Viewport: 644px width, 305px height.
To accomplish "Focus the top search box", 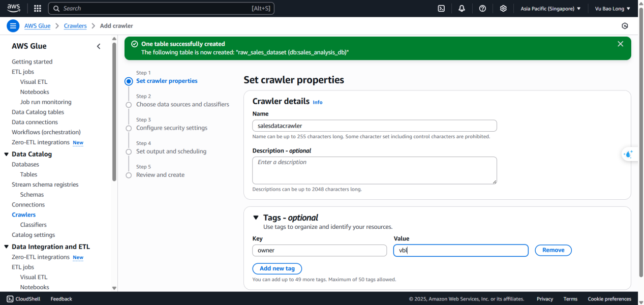I will pyautogui.click(x=161, y=8).
